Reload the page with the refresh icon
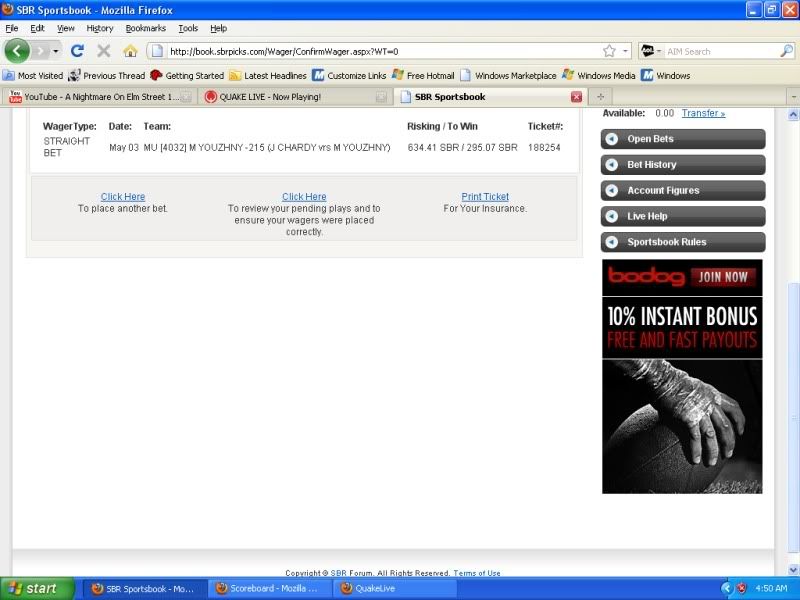The image size is (800, 600). tap(77, 51)
